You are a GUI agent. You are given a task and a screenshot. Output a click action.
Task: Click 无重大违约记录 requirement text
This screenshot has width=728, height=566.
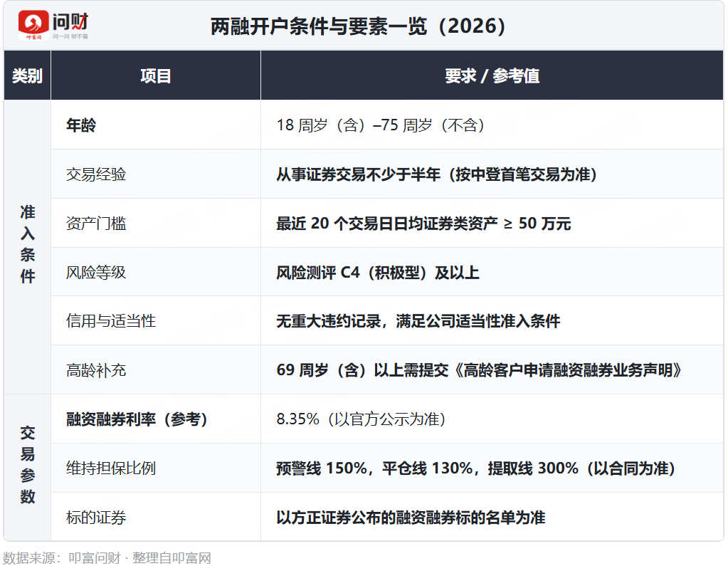click(x=418, y=321)
